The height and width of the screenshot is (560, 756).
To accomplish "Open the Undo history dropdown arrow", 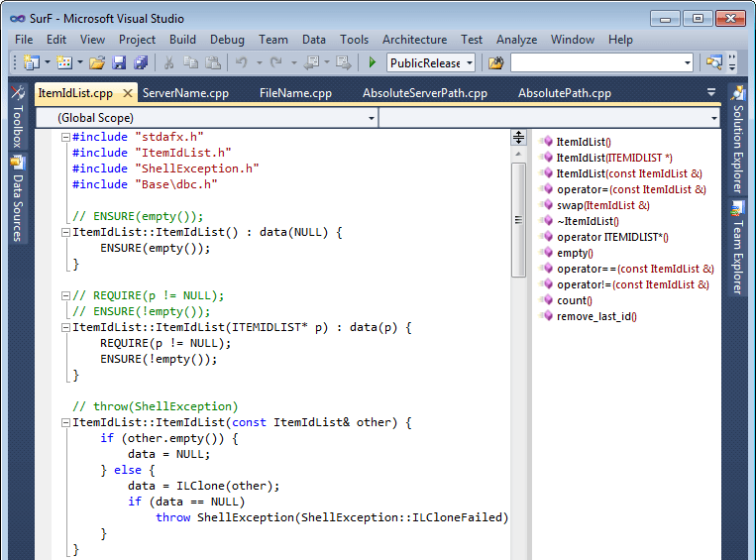I will coord(259,62).
